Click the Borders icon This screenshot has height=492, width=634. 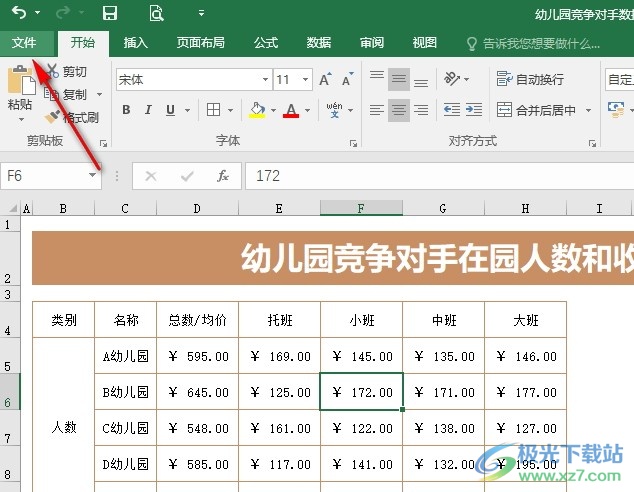coord(213,110)
